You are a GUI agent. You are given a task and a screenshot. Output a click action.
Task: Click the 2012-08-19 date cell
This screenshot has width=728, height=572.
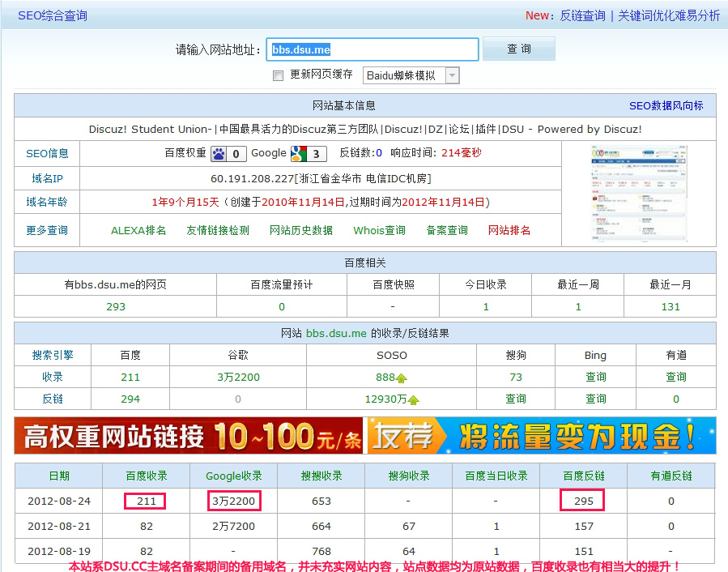(59, 551)
